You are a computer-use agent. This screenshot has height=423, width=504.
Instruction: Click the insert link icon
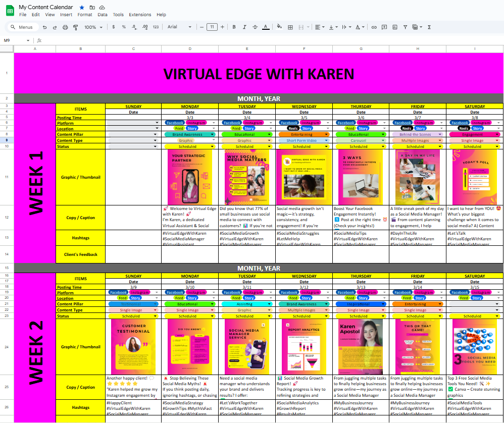(x=374, y=27)
